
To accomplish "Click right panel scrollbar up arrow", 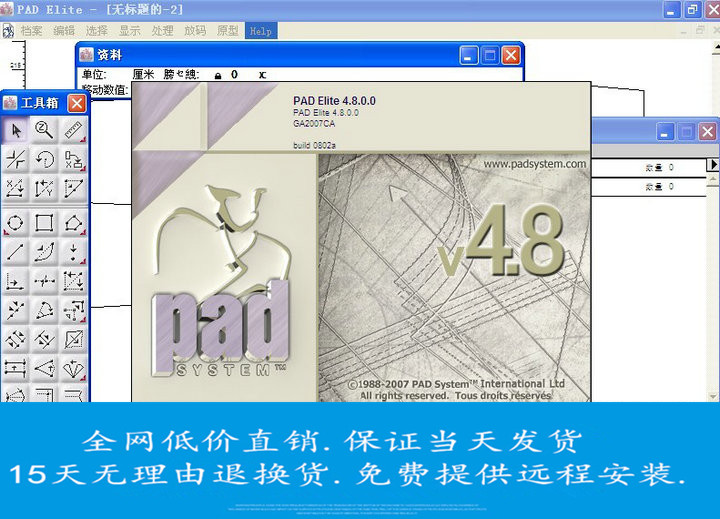I will [713, 179].
